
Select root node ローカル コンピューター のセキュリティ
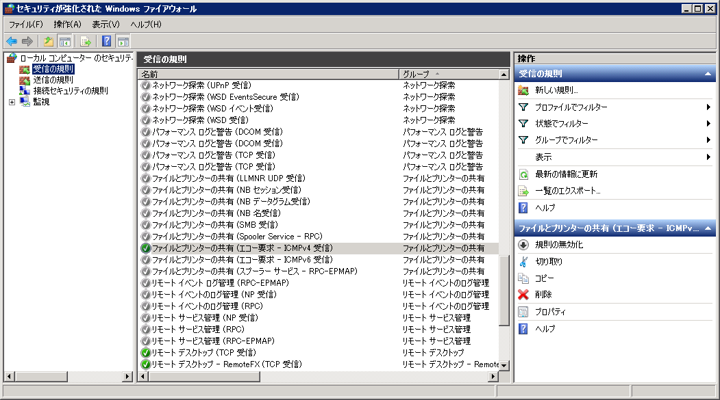click(76, 58)
